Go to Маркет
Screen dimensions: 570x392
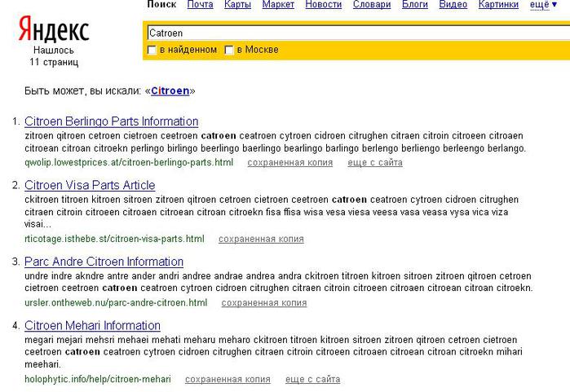[x=278, y=4]
